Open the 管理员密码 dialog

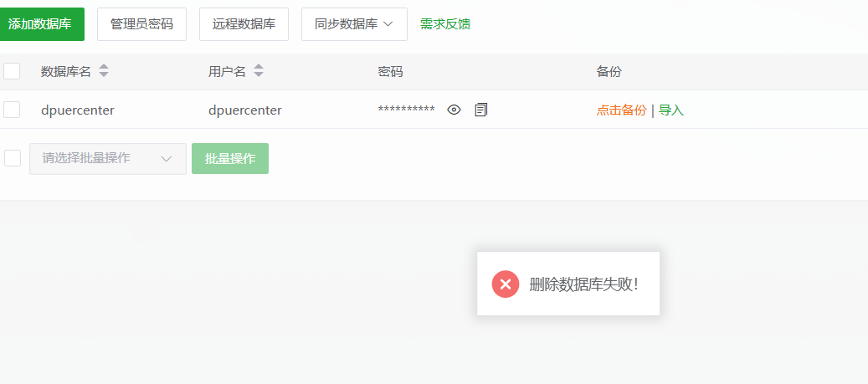pyautogui.click(x=141, y=24)
